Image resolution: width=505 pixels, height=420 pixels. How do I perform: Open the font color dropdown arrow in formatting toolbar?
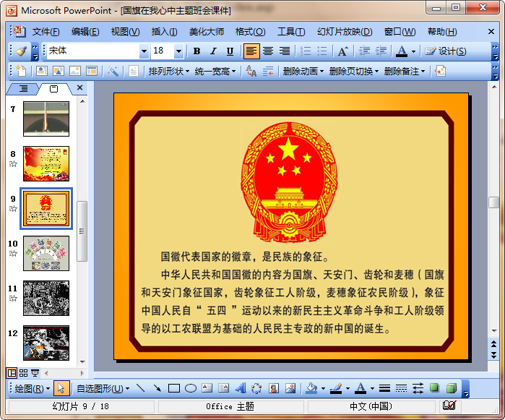pyautogui.click(x=413, y=51)
